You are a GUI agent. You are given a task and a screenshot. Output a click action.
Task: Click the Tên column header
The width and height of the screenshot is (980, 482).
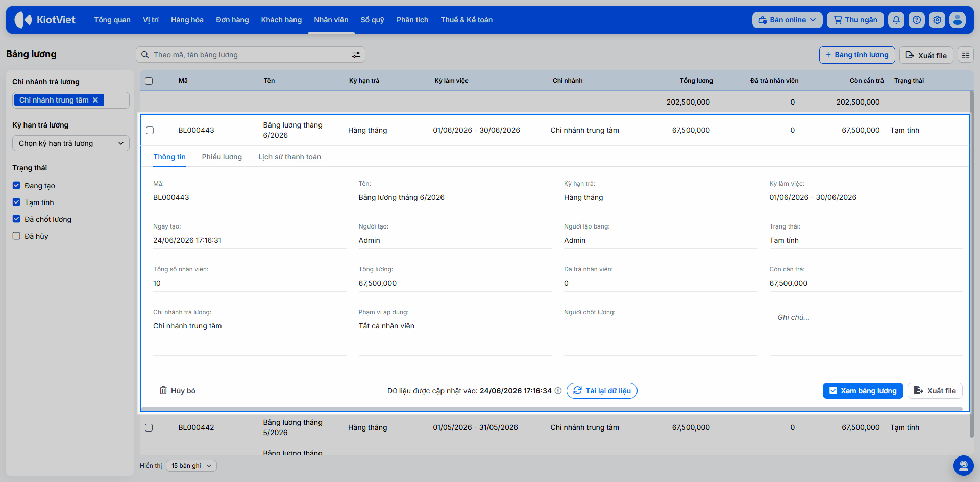tap(269, 81)
